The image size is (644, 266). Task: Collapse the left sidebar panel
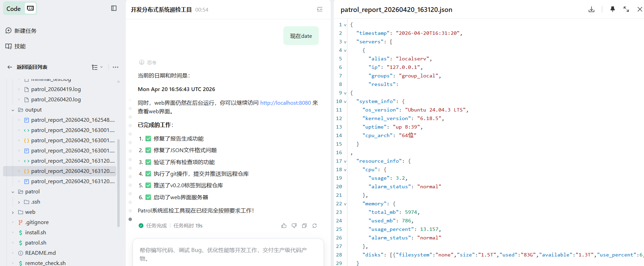(x=114, y=8)
